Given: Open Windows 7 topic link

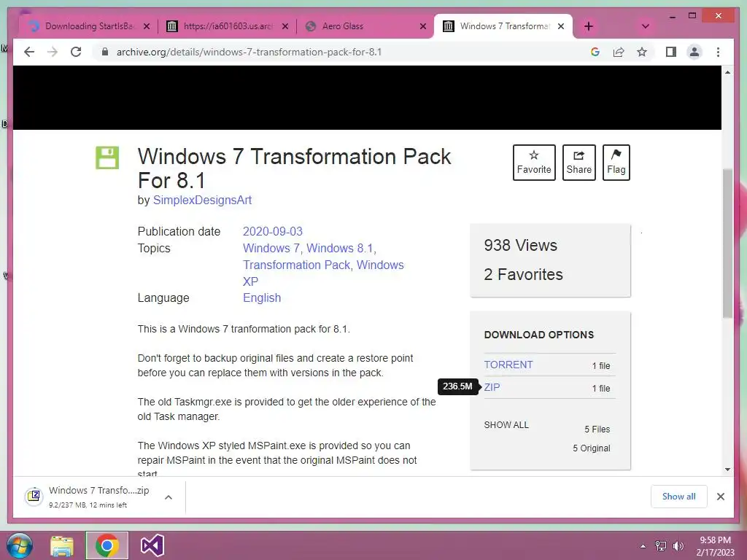Looking at the screenshot, I should tap(271, 248).
